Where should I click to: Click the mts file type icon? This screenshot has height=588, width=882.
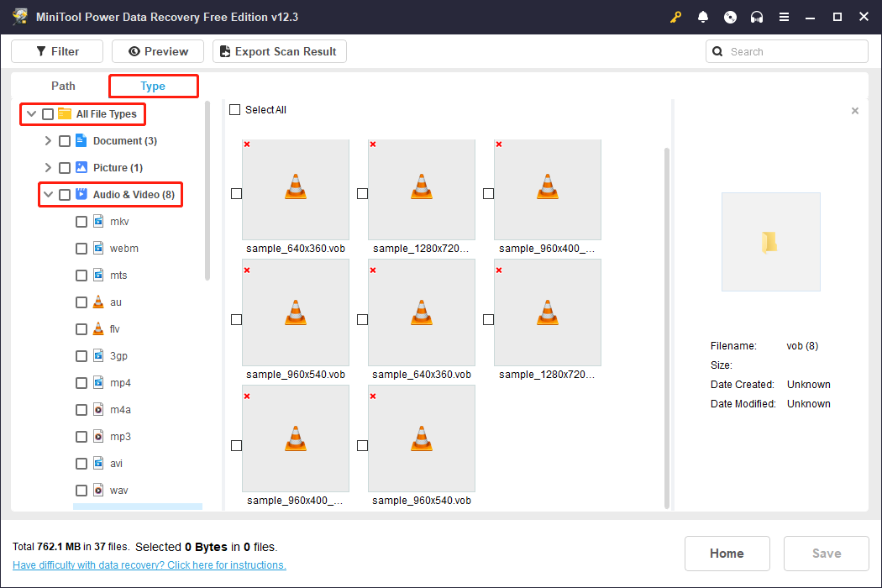coord(98,276)
